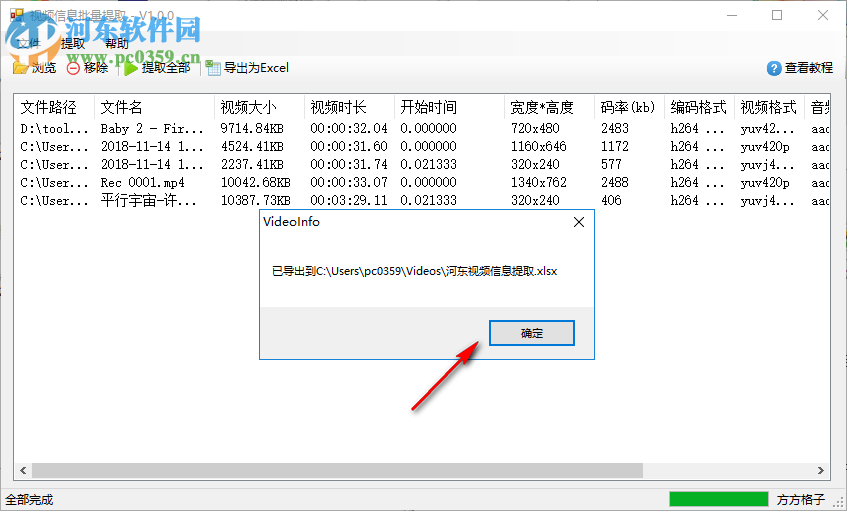This screenshot has width=847, height=511.
Task: Click the green progress bar
Action: click(718, 499)
